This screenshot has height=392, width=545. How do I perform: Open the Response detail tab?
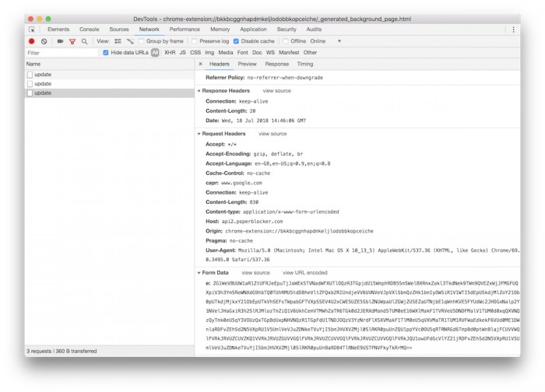click(277, 65)
